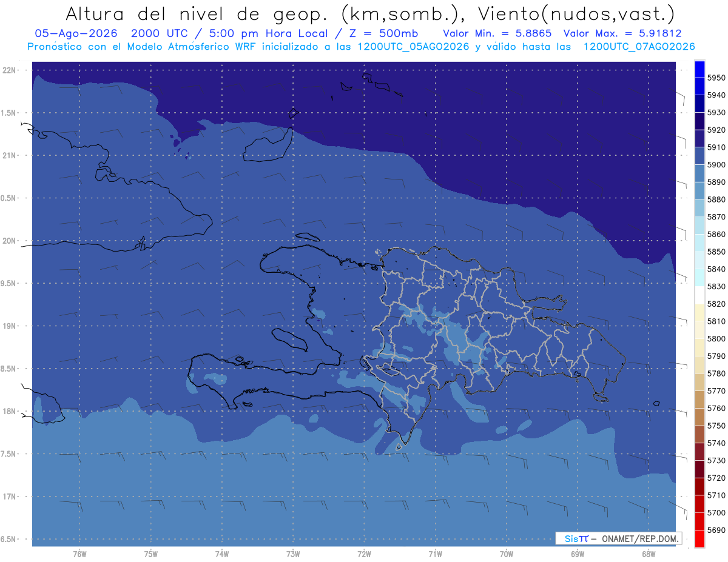Viewport: 728px width, 562px height.
Task: Click the legend value '5940'
Action: coord(716,95)
